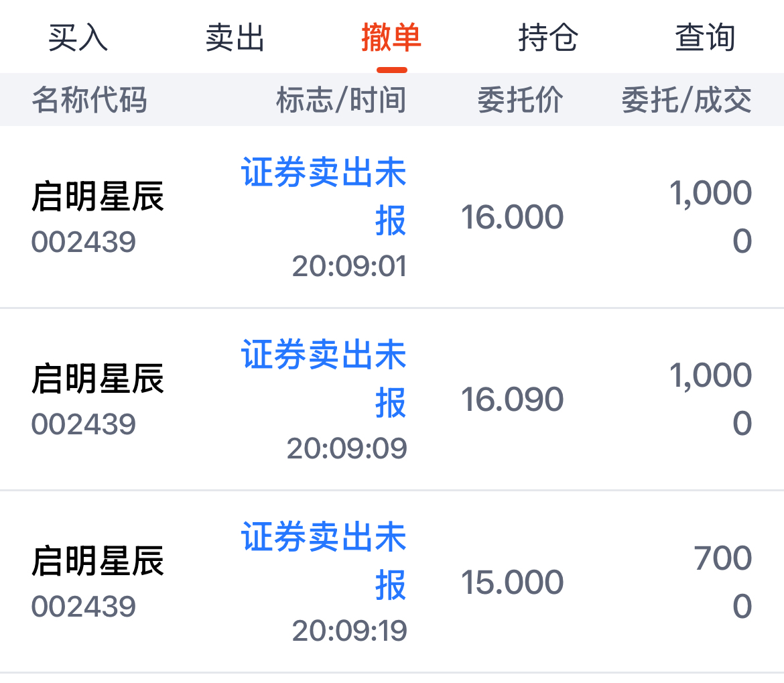Tap the 16.090 order price
Image resolution: width=784 pixels, height=683 pixels.
tap(513, 400)
